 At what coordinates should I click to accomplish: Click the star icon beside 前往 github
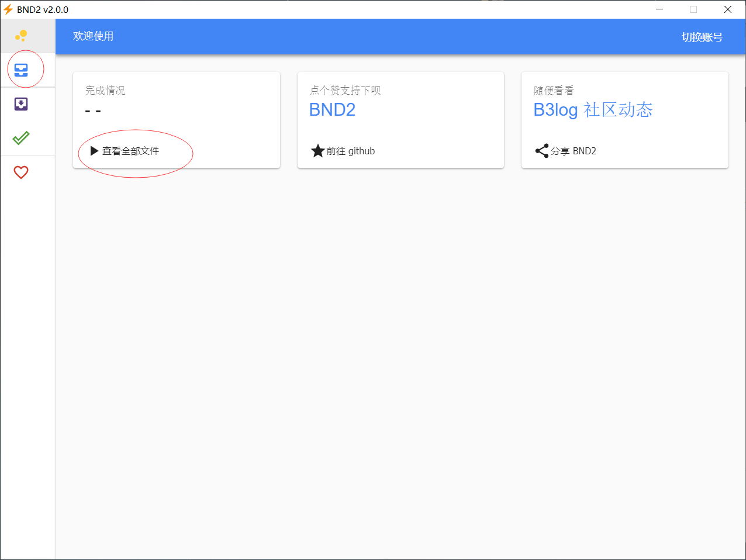(x=318, y=151)
